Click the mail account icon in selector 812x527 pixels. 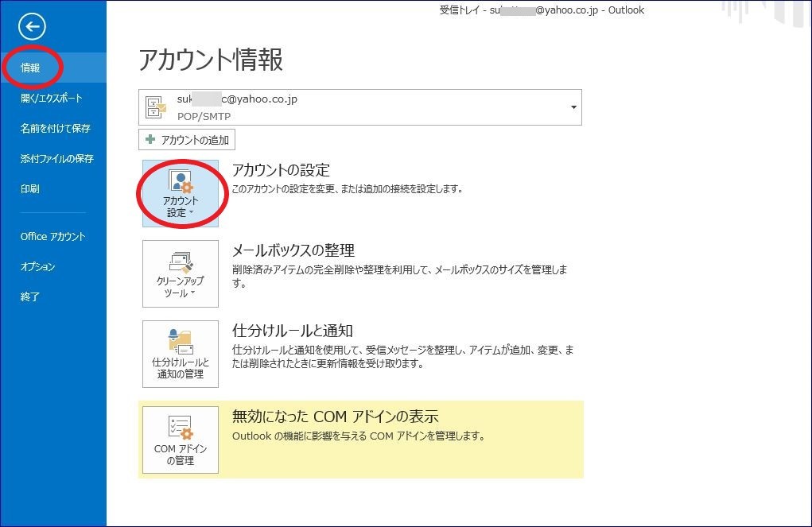tap(156, 107)
